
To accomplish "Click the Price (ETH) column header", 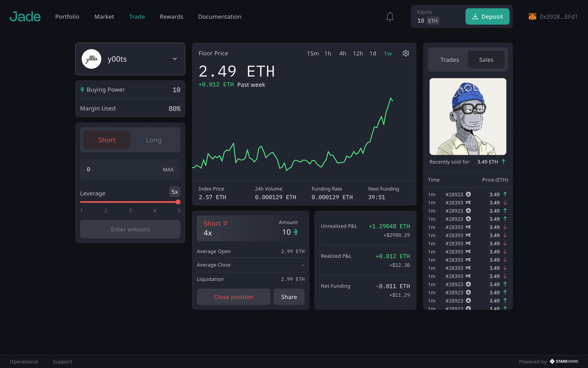I will coord(495,180).
